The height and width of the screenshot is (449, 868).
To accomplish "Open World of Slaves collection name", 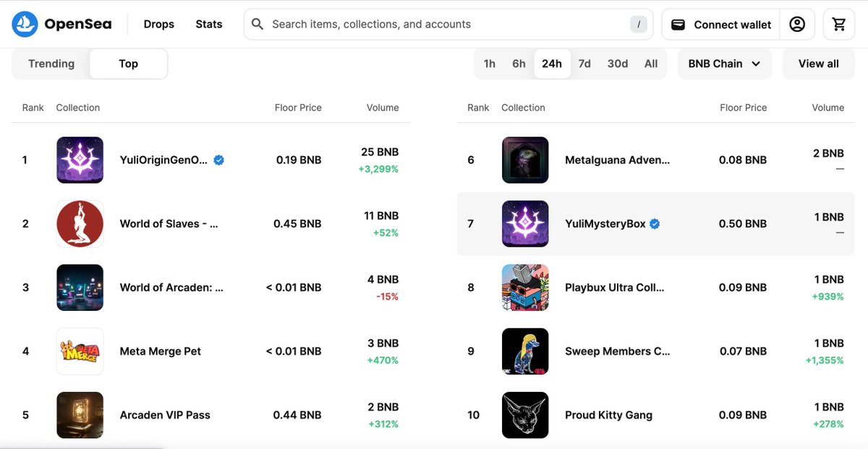I will (169, 223).
